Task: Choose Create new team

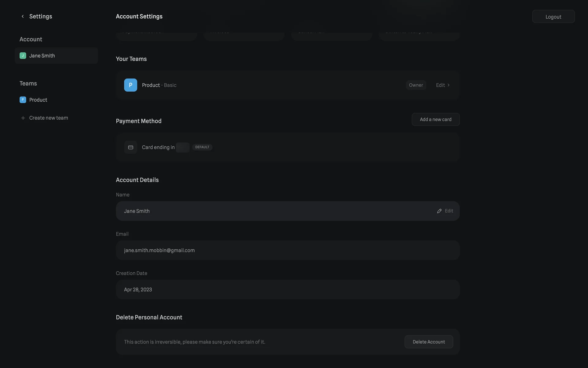Action: tap(48, 118)
